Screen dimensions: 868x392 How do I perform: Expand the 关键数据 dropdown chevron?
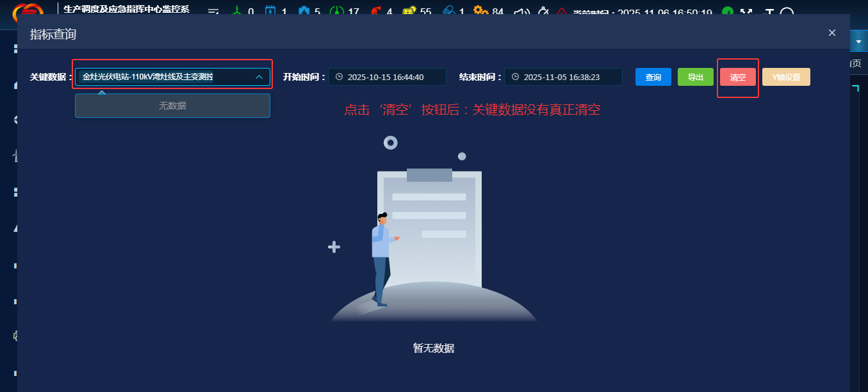pos(259,77)
